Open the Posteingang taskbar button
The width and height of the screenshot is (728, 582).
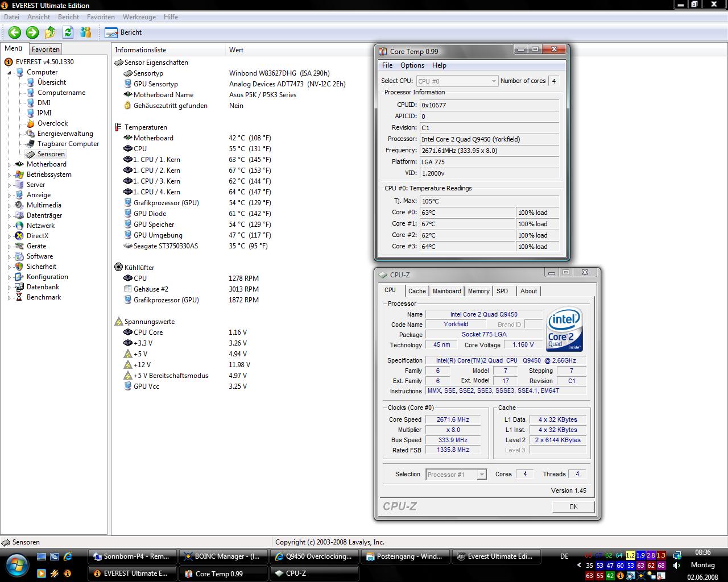pos(406,556)
